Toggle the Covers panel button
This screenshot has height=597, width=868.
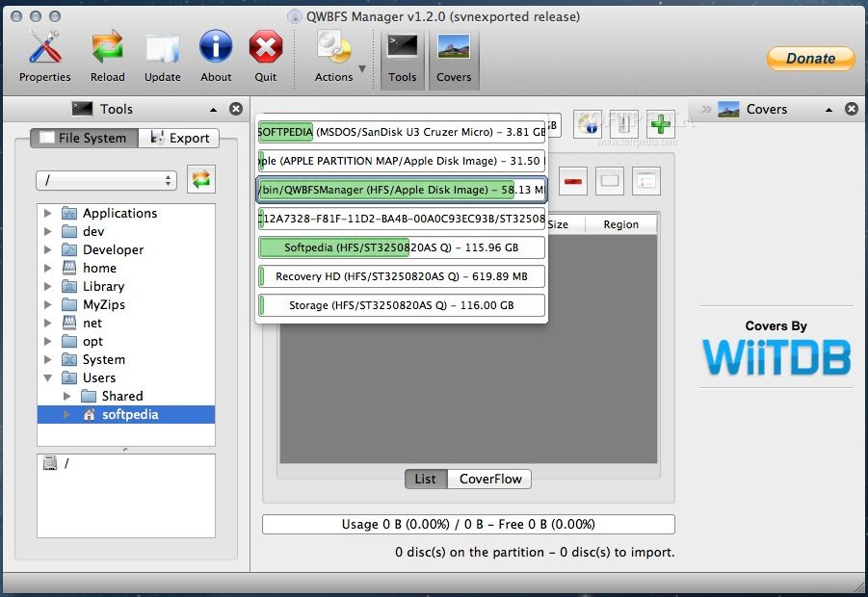click(454, 59)
